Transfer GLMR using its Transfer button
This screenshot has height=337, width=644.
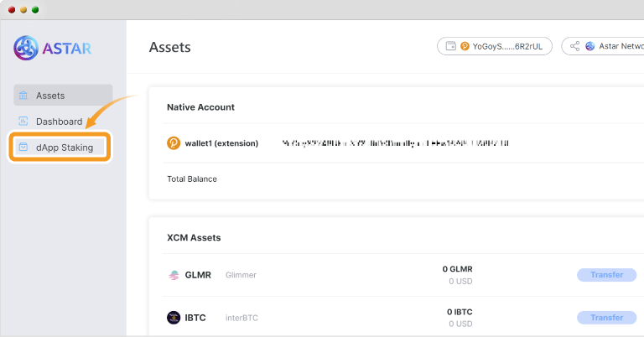pos(606,275)
